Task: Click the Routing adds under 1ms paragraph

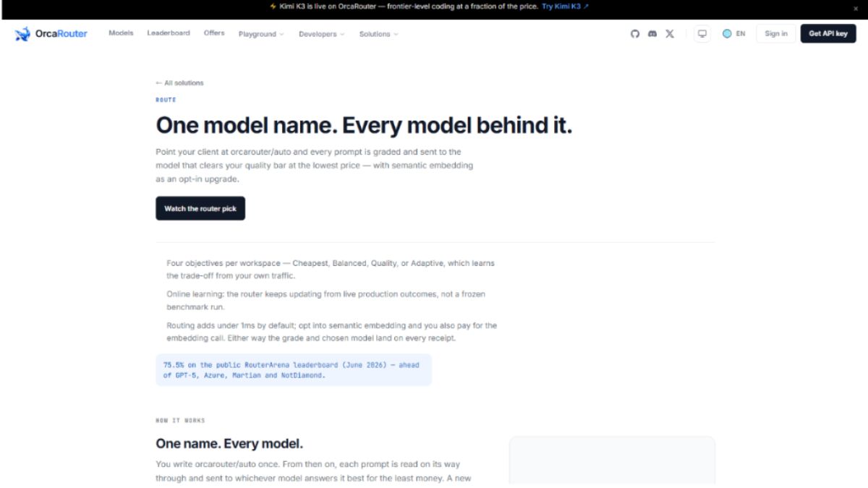Action: tap(332, 332)
